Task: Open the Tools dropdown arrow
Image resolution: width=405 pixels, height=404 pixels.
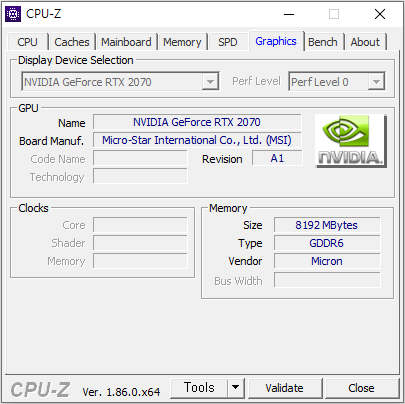Action: [x=236, y=388]
